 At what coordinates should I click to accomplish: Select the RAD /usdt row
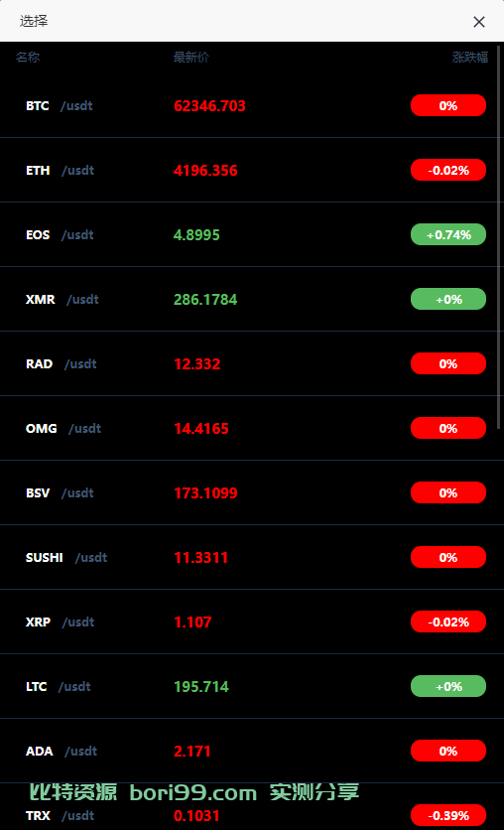click(x=252, y=364)
